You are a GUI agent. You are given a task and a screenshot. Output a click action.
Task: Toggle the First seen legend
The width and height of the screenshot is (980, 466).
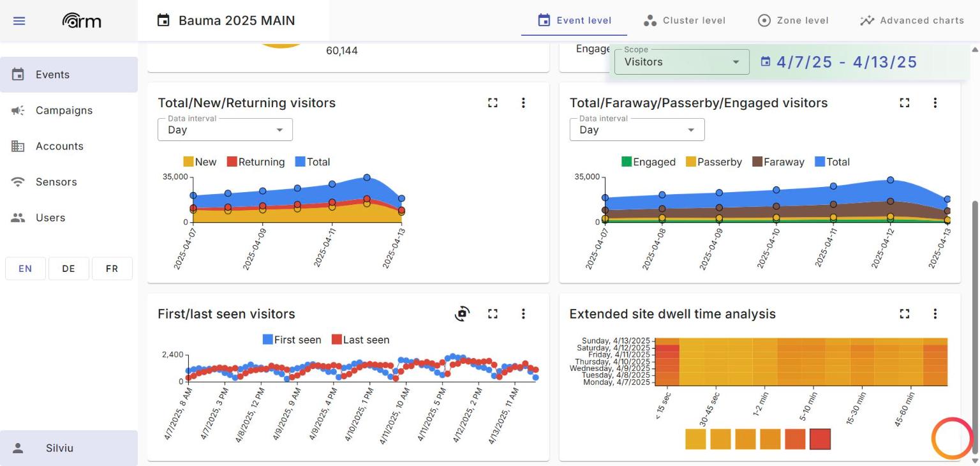(292, 340)
